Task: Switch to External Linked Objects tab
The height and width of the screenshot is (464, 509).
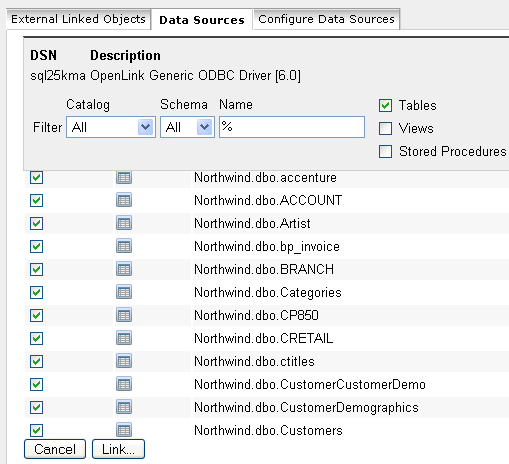Action: click(x=78, y=19)
